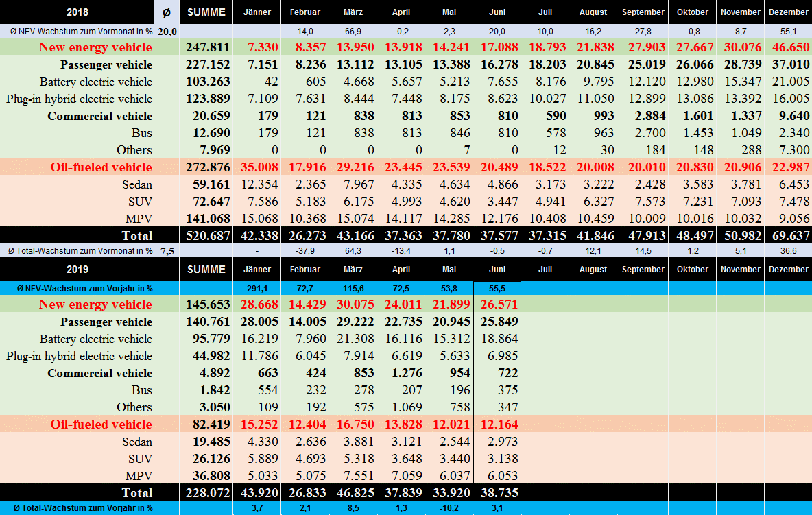This screenshot has width=812, height=515.
Task: Click the March 2019 total 46.825
Action: click(x=355, y=493)
